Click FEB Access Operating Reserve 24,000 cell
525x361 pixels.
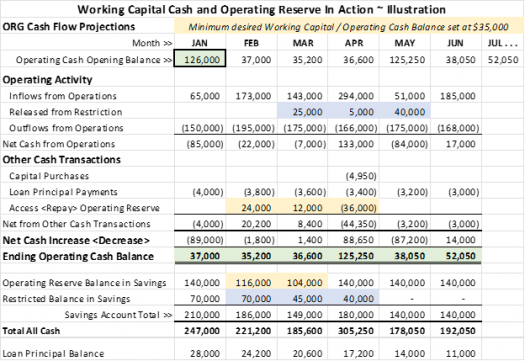click(251, 208)
